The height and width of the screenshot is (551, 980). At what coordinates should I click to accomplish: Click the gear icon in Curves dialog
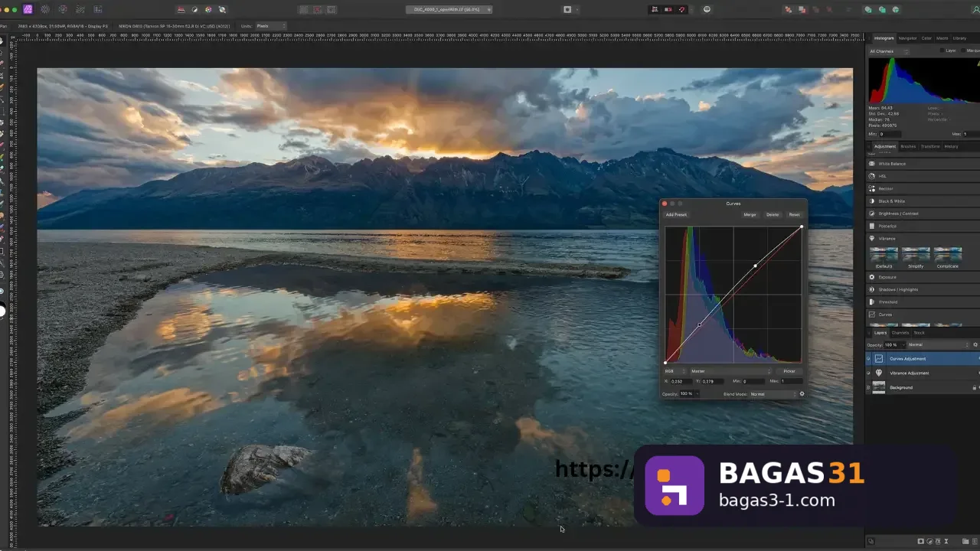pyautogui.click(x=802, y=394)
